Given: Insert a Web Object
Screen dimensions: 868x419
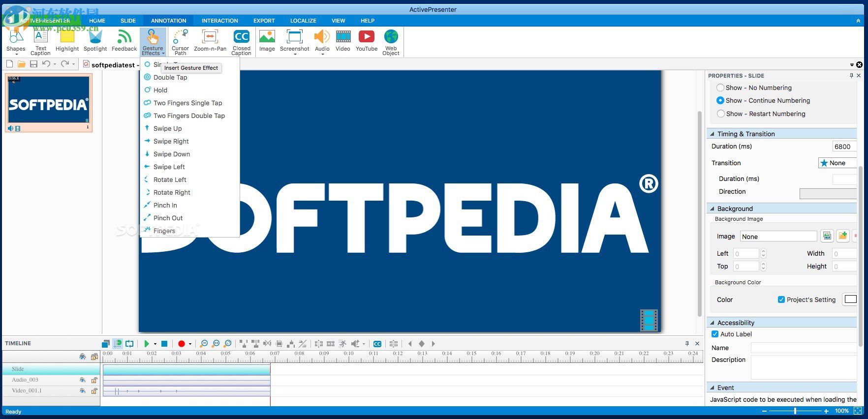Looking at the screenshot, I should coord(391,41).
